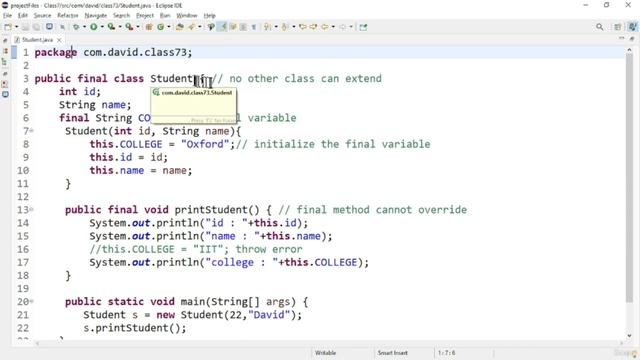Open the Window menu
Image resolution: width=640 pixels, height=360 pixels.
[x=187, y=16]
